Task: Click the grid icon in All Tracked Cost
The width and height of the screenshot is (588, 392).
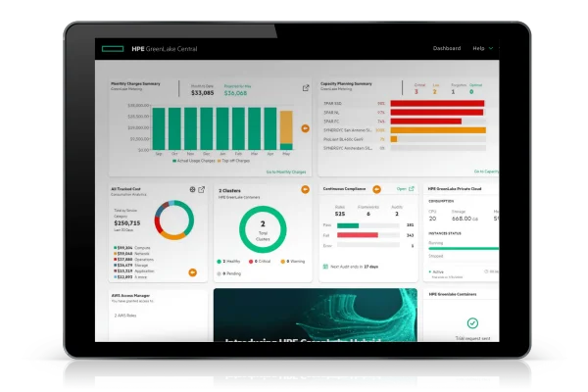Action: (x=192, y=190)
